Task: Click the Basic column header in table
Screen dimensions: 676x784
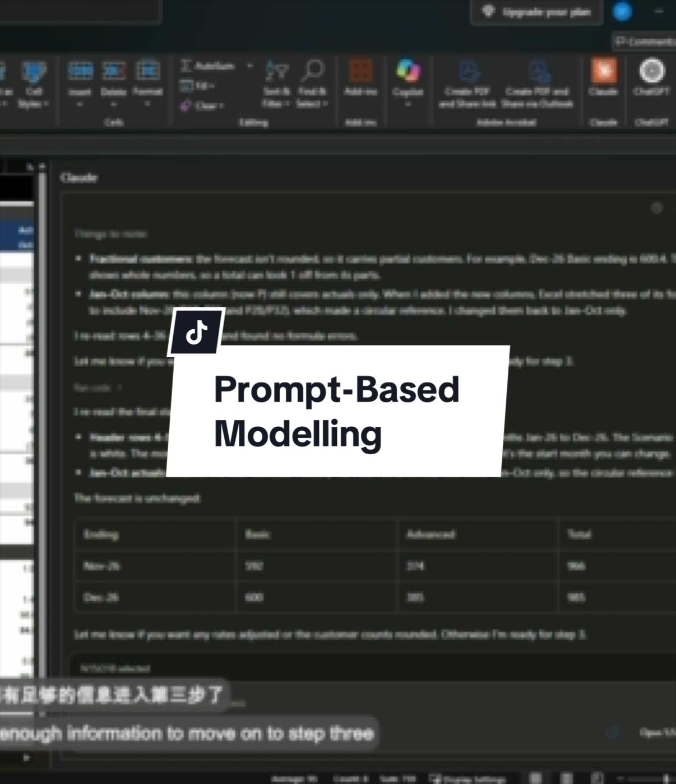Action: [x=257, y=534]
